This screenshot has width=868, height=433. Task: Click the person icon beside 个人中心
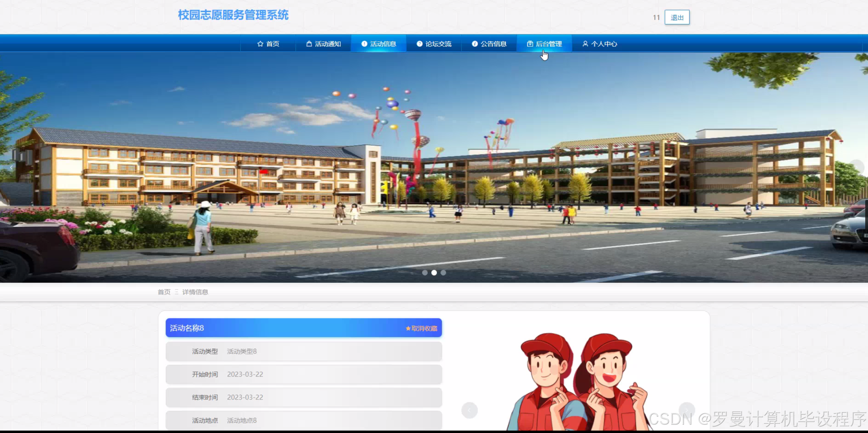point(585,44)
